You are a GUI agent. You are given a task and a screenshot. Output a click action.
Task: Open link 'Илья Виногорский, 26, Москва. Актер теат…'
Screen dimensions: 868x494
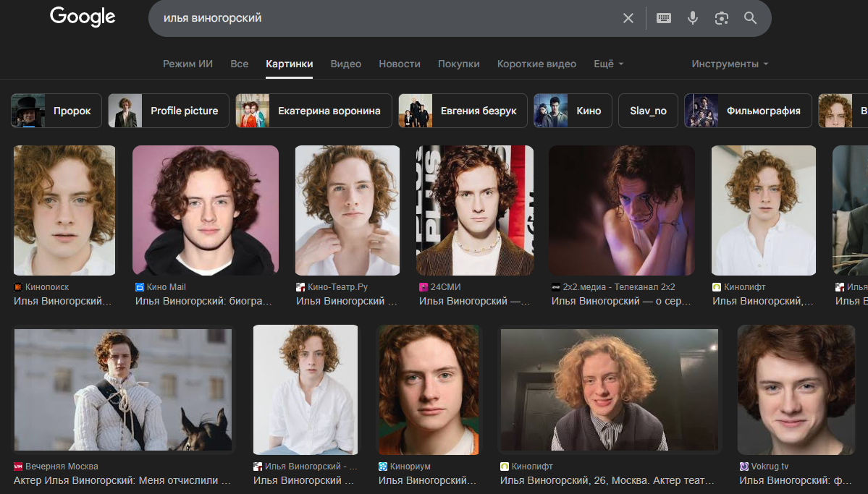[607, 480]
